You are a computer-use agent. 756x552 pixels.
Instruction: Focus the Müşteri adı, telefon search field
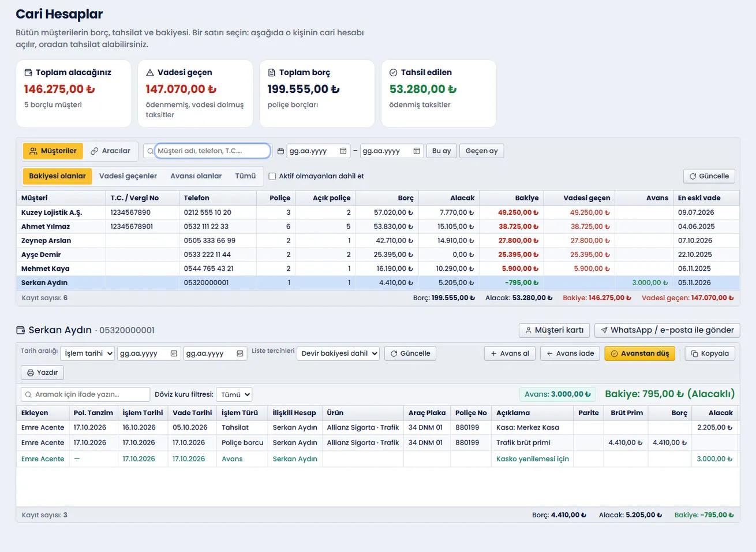tap(212, 151)
